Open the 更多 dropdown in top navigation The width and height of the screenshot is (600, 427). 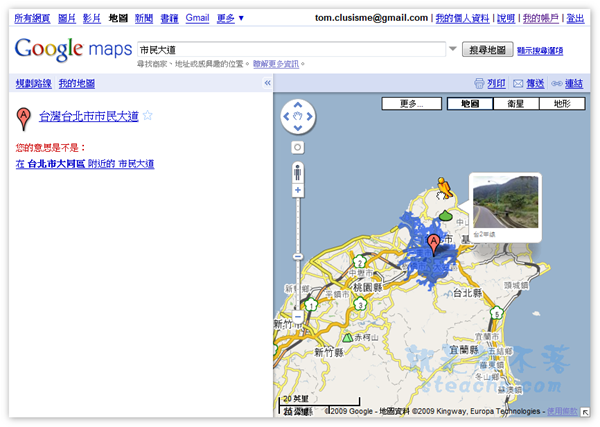(230, 18)
